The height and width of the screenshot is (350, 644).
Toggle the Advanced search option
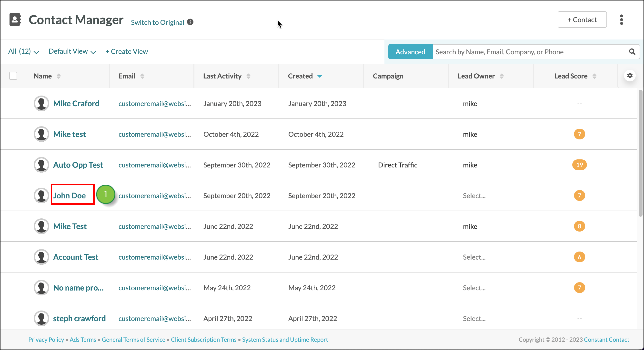(410, 52)
